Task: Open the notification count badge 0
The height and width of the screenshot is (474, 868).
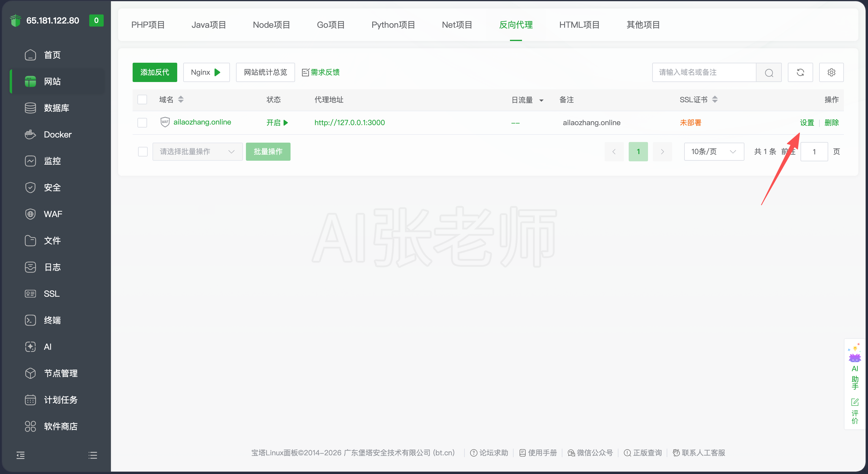Action: [x=96, y=21]
